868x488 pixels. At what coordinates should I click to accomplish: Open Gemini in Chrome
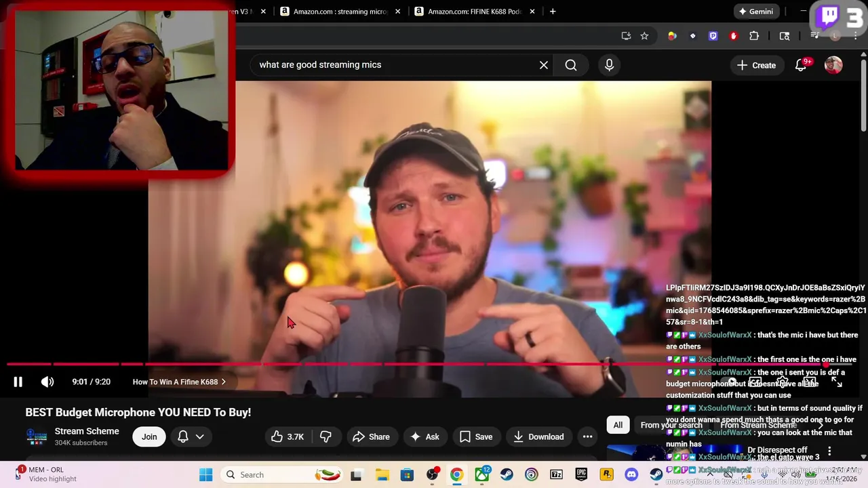point(756,12)
